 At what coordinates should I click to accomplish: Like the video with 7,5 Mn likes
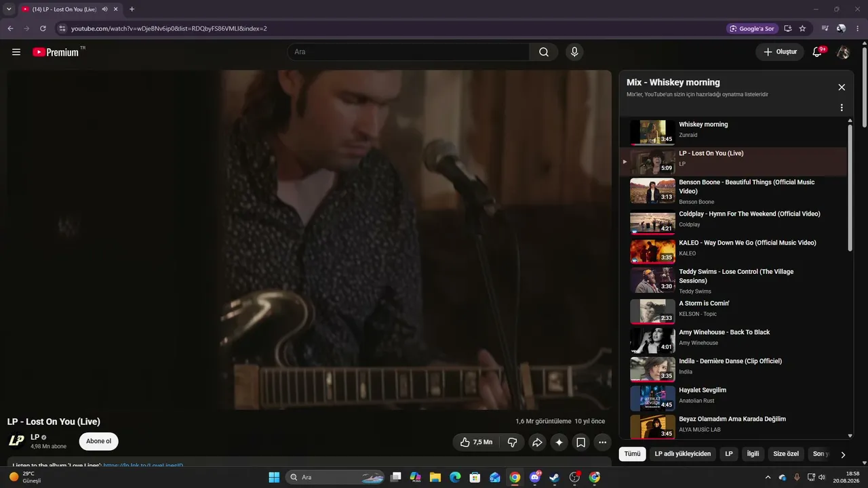[476, 443]
